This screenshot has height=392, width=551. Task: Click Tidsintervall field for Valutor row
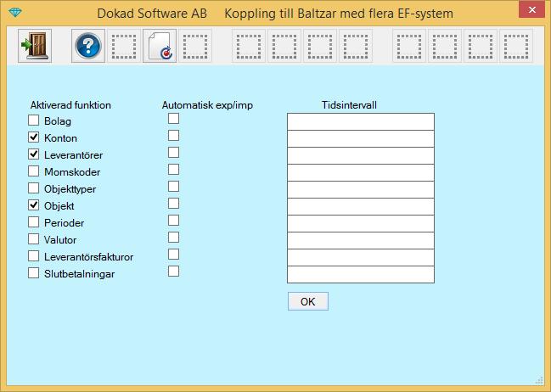[x=361, y=240]
